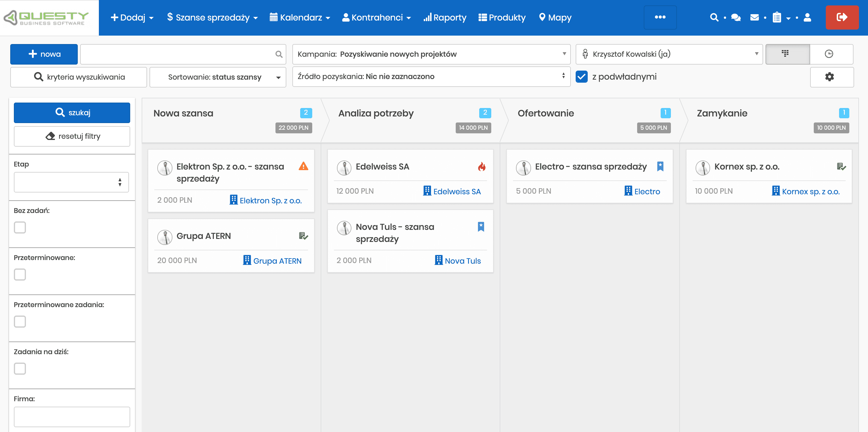Image resolution: width=868 pixels, height=432 pixels.
Task: Enable the Przeterminowane filter checkbox
Action: pyautogui.click(x=20, y=275)
